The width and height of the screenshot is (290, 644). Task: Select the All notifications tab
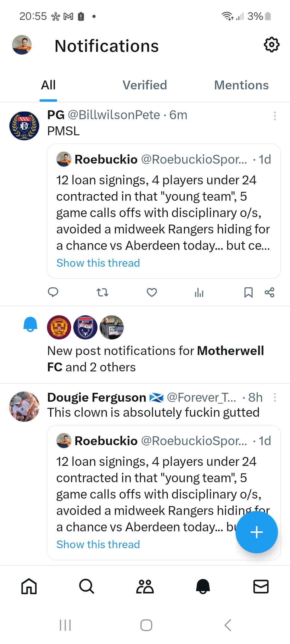point(48,85)
